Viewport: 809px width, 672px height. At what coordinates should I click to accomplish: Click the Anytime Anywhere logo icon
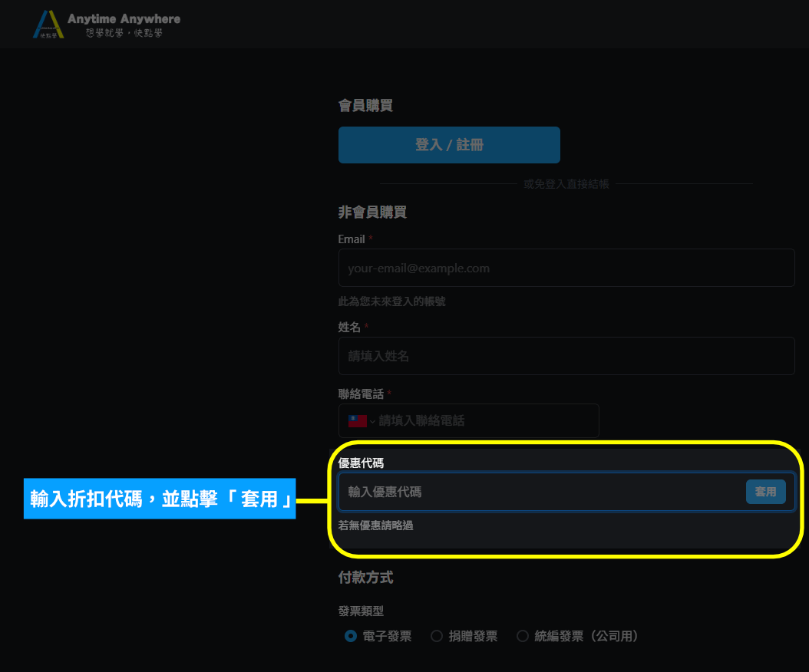pyautogui.click(x=48, y=25)
